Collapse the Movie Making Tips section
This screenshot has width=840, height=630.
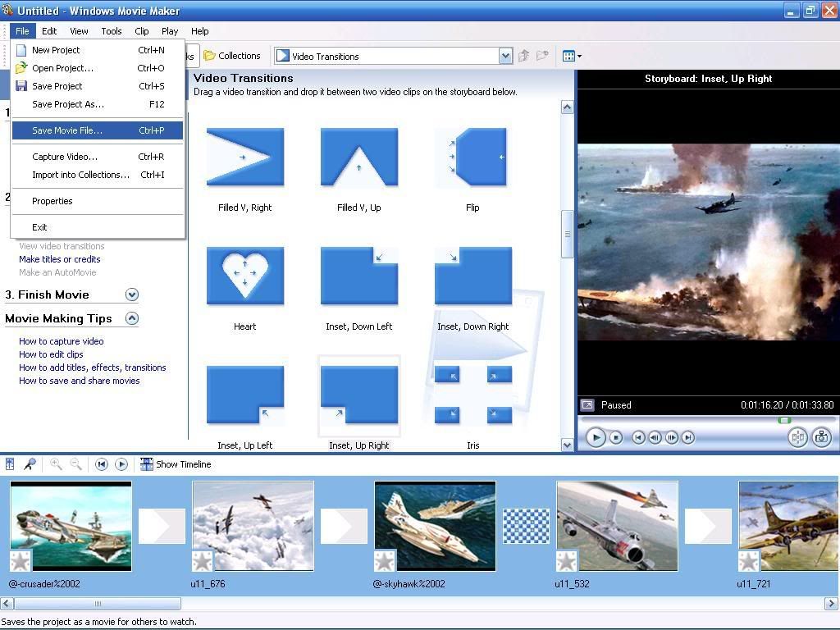[132, 318]
